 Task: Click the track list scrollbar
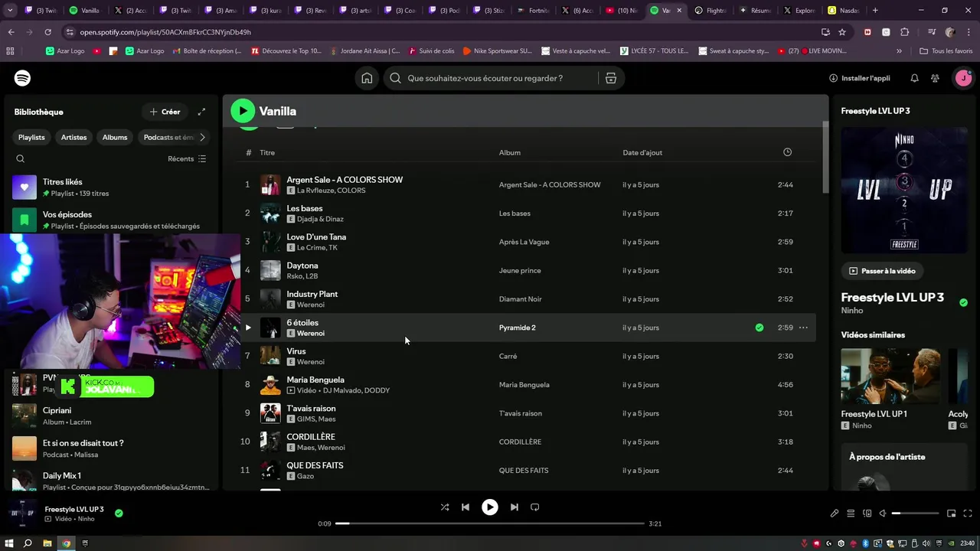(825, 157)
